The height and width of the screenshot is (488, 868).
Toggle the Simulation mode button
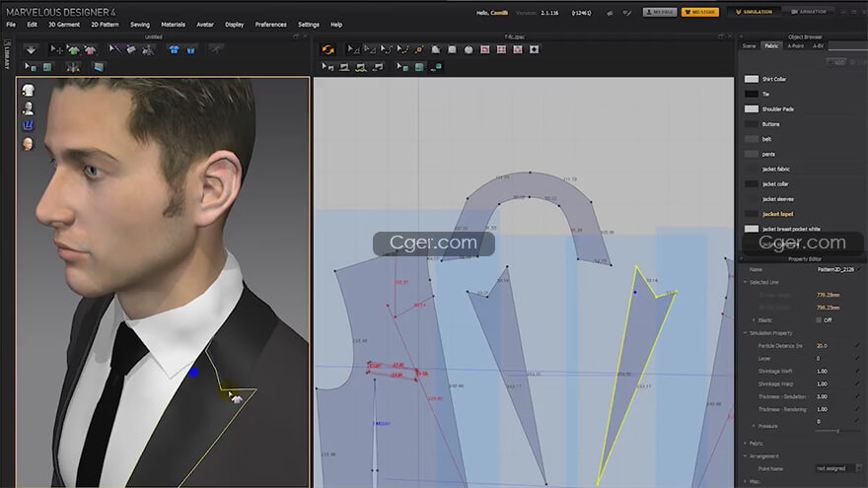pos(755,12)
